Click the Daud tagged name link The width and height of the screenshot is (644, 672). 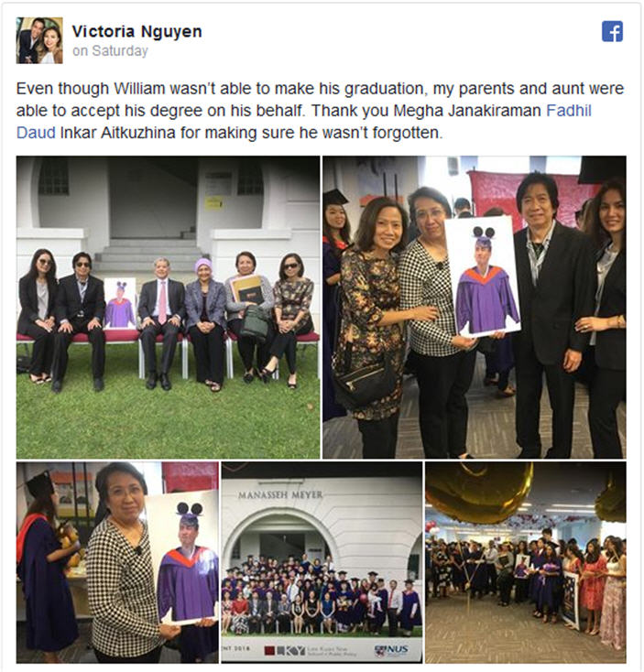(36, 133)
